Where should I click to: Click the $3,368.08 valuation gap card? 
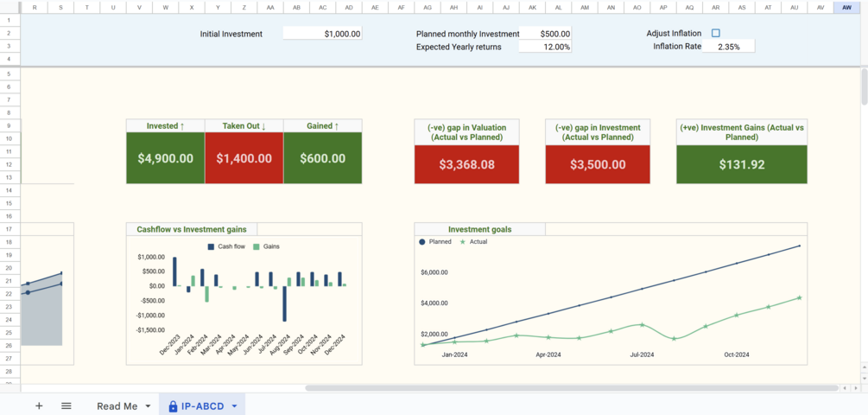[x=466, y=164]
